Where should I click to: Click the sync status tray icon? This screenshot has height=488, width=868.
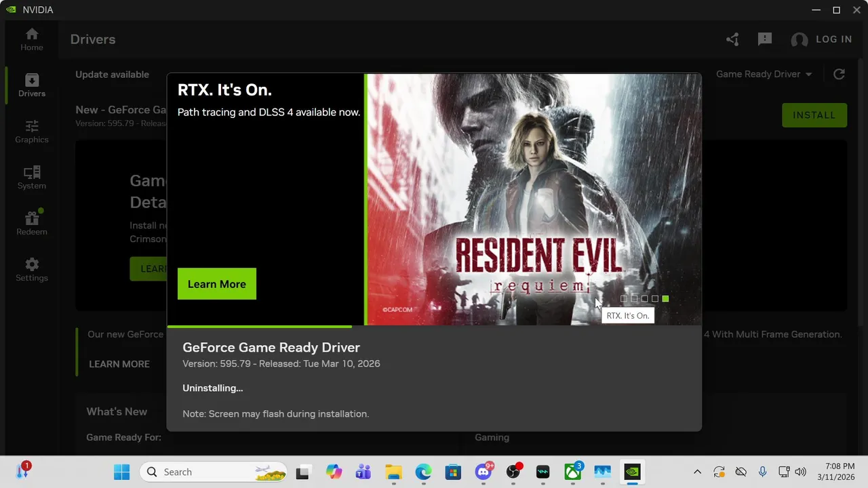719,472
